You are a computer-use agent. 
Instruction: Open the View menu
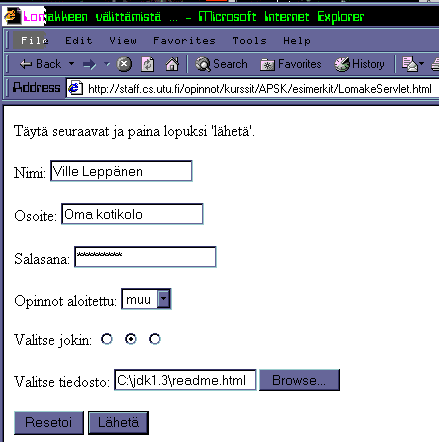(123, 40)
